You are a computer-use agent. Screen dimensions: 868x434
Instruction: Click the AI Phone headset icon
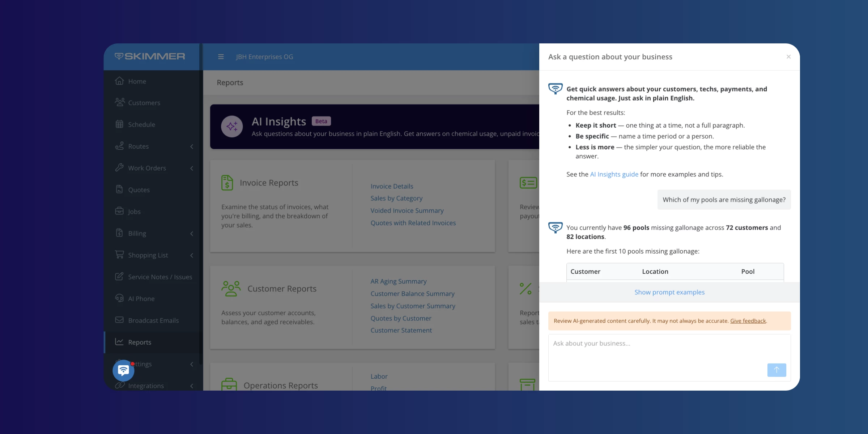click(119, 298)
